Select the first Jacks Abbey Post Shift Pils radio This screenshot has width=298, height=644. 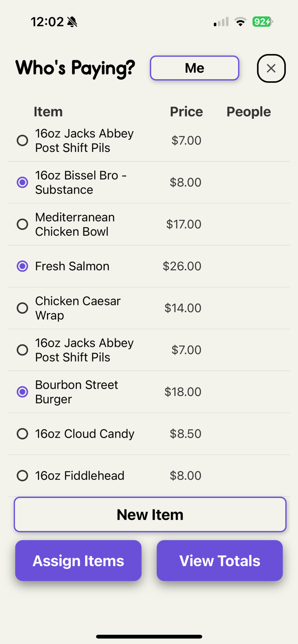(x=22, y=140)
